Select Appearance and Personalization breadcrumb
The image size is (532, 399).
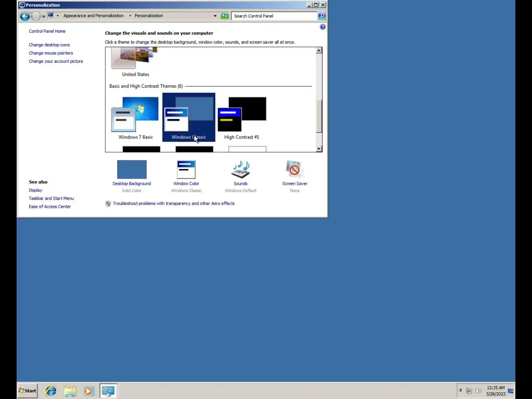point(94,16)
